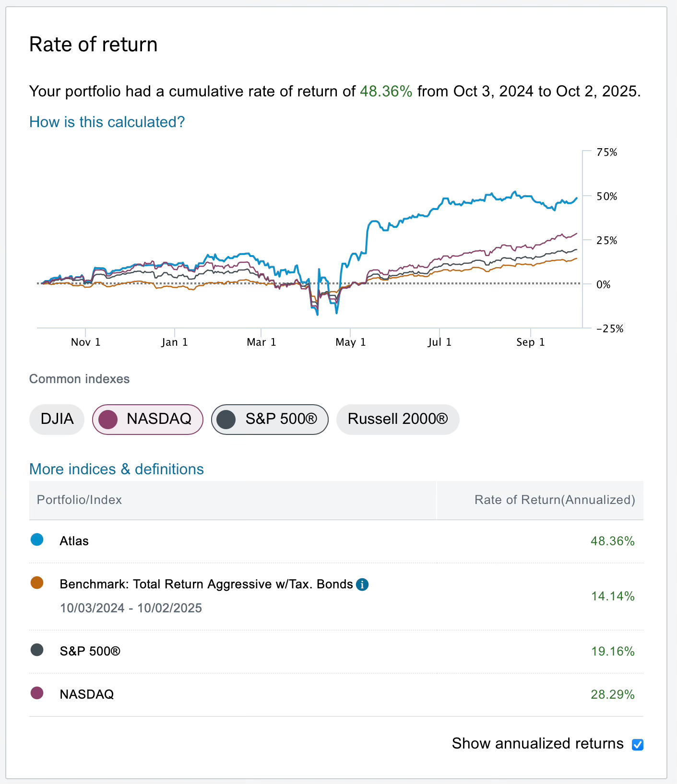Click the May 1 label on chart axis
This screenshot has height=784, width=677.
tap(351, 342)
